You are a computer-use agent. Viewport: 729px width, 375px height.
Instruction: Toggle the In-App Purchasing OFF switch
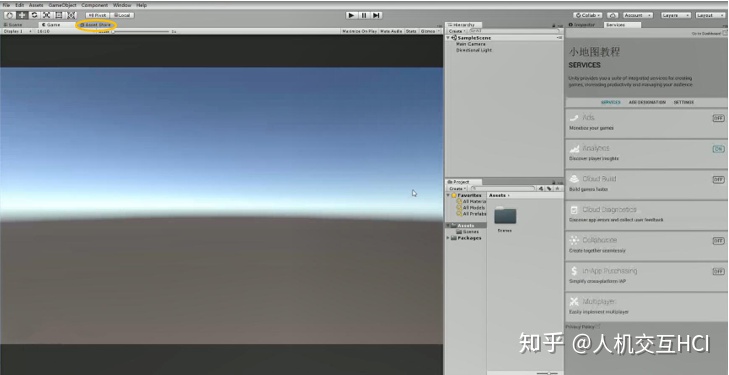click(x=718, y=271)
